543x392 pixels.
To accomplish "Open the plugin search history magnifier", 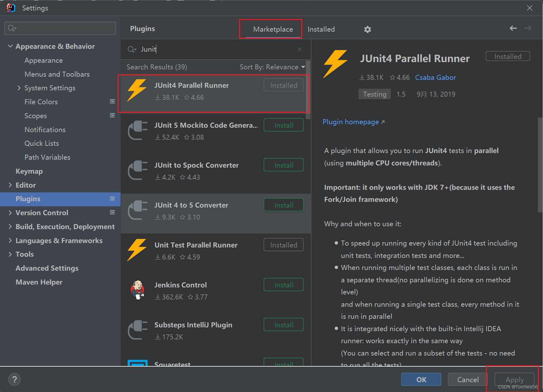I will 132,49.
